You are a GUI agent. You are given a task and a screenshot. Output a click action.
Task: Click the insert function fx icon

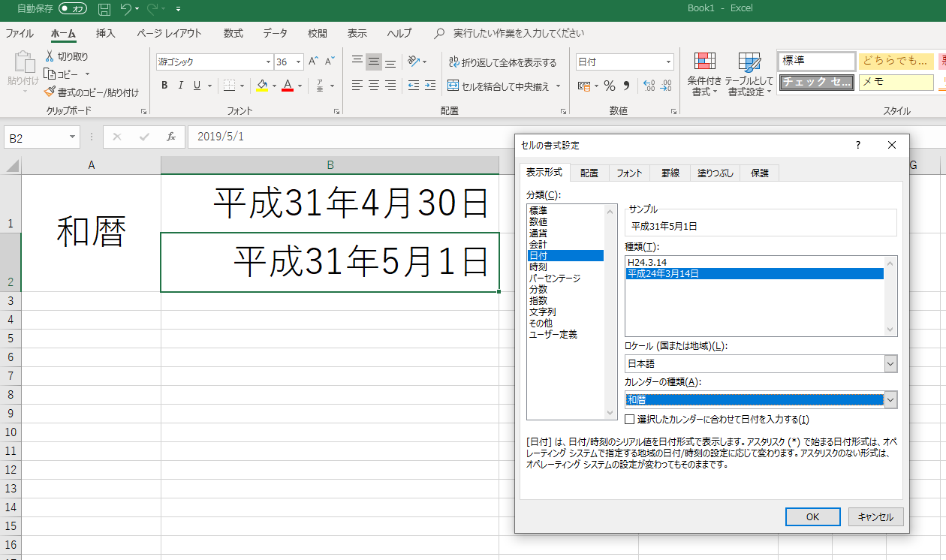171,137
